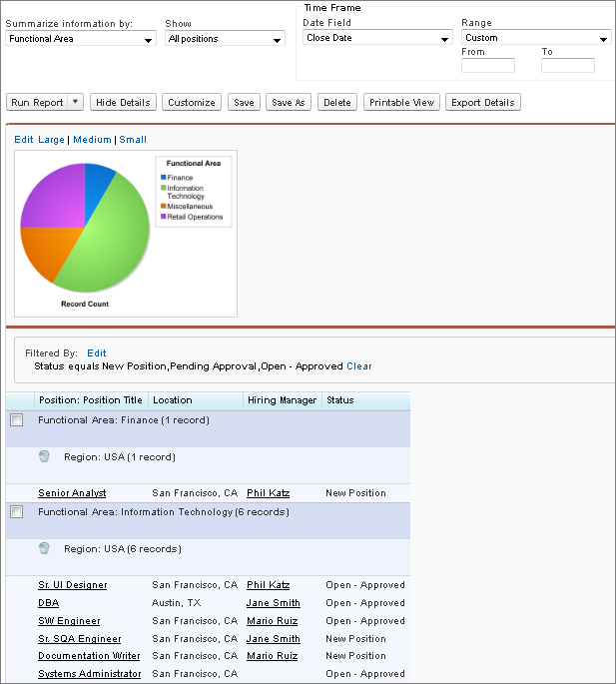Image resolution: width=616 pixels, height=684 pixels.
Task: Click the pie chart image
Action: tap(85, 228)
